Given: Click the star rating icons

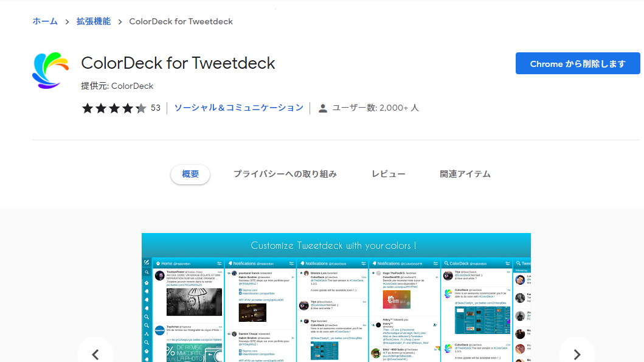Looking at the screenshot, I should pos(114,108).
